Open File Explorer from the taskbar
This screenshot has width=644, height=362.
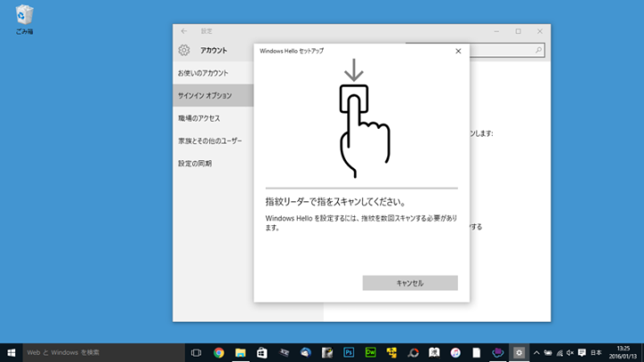pos(240,352)
